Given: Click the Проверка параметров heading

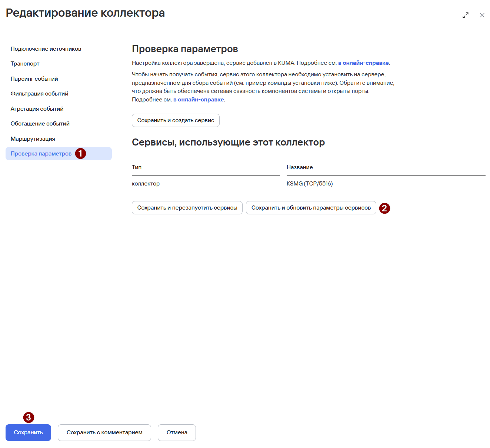Looking at the screenshot, I should click(x=185, y=49).
